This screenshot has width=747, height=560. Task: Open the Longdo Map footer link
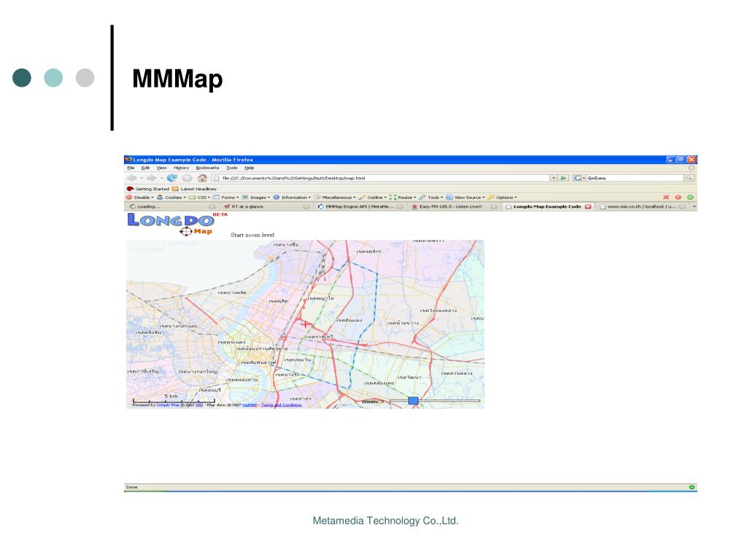point(168,405)
